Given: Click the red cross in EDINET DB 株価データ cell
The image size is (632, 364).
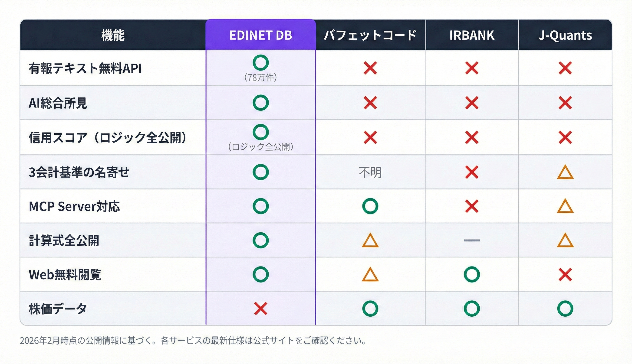Looking at the screenshot, I should (260, 309).
